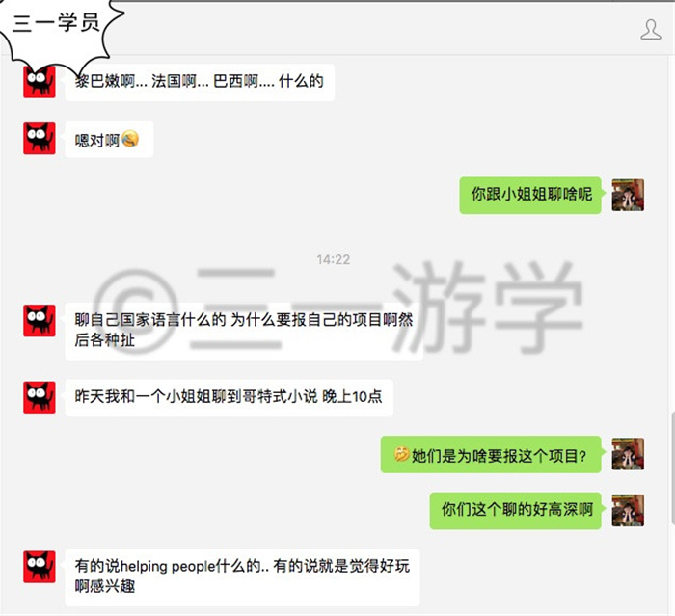
Task: Click avatar beside 你们这个聊的好高深啊
Action: 628,510
